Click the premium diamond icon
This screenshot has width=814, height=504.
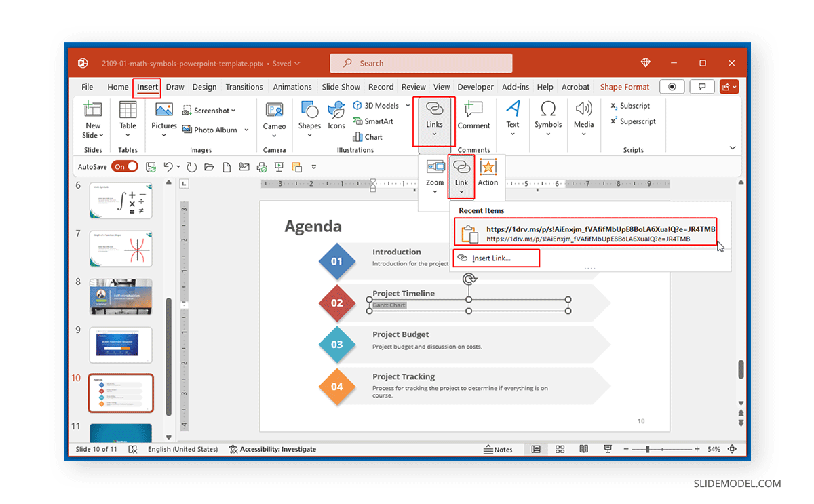click(645, 63)
